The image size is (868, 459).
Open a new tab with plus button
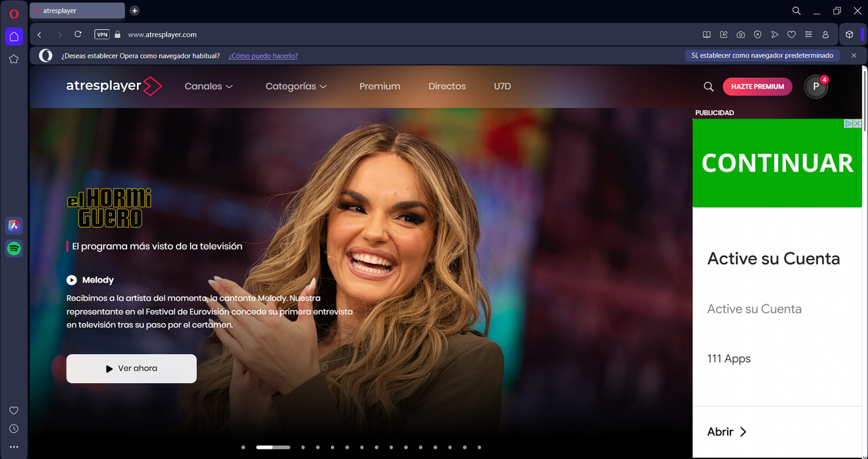134,11
